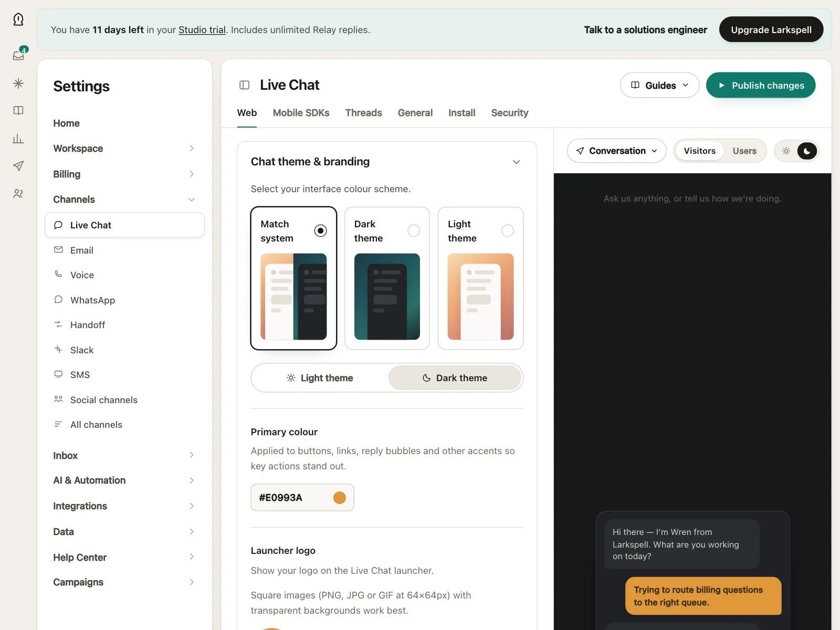This screenshot has height=630, width=840.
Task: Select the Light theme radio button
Action: [x=507, y=230]
